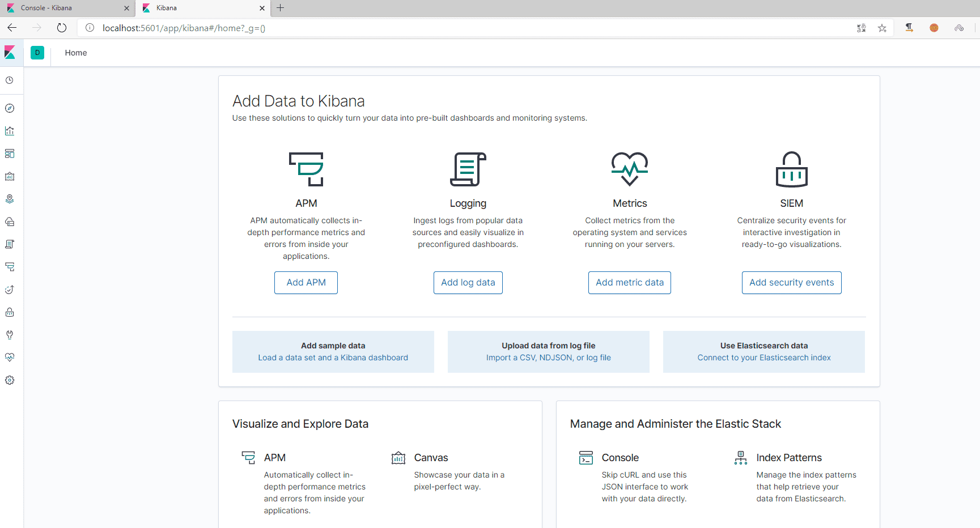Open the Canvas link title

431,458
